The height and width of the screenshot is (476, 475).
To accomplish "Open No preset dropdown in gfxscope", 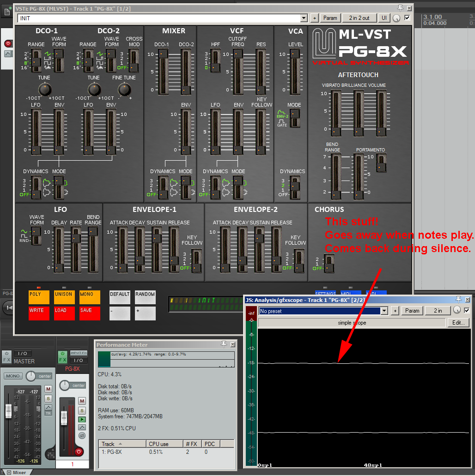I will coord(384,311).
